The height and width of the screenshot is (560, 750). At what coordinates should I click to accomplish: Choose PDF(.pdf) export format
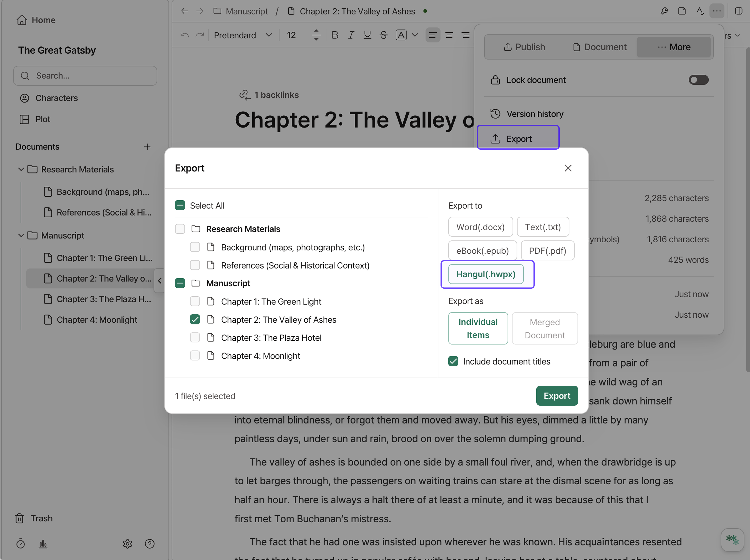547,250
